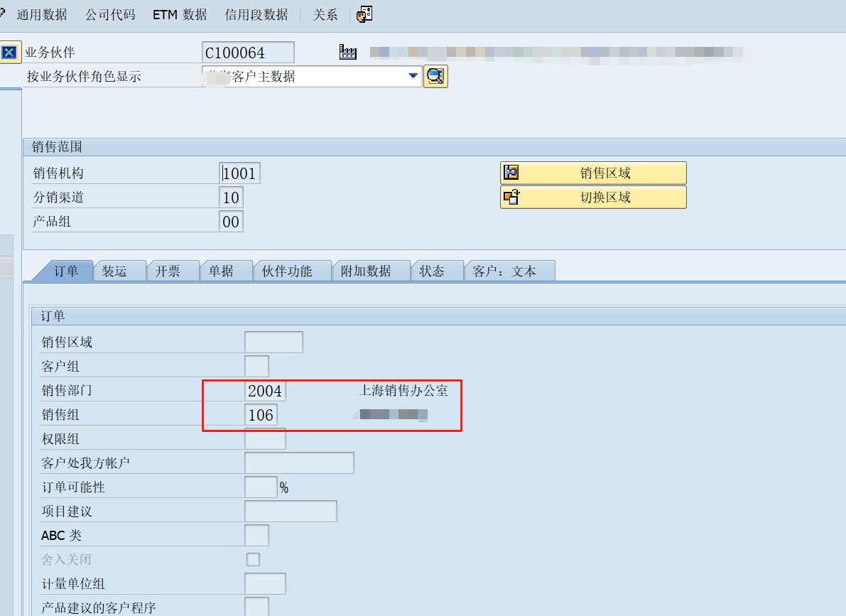Toggle the 舍入关闭 checkbox

[253, 559]
